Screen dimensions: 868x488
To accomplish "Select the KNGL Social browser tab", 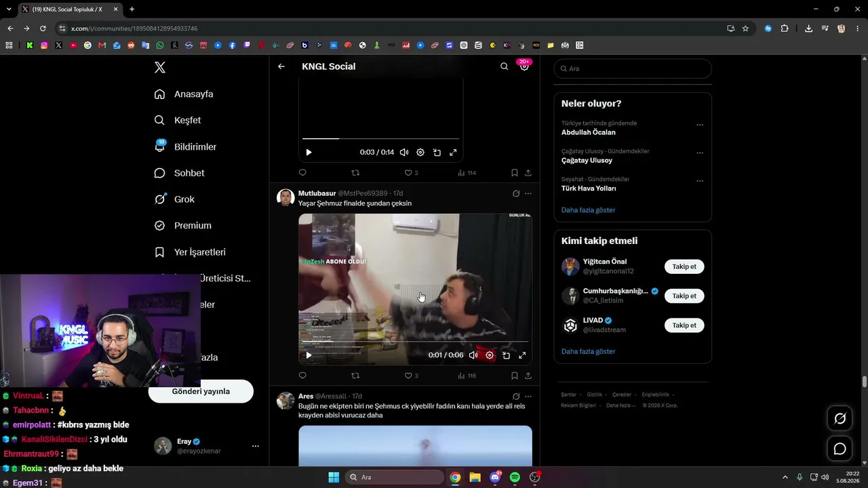I will (69, 9).
